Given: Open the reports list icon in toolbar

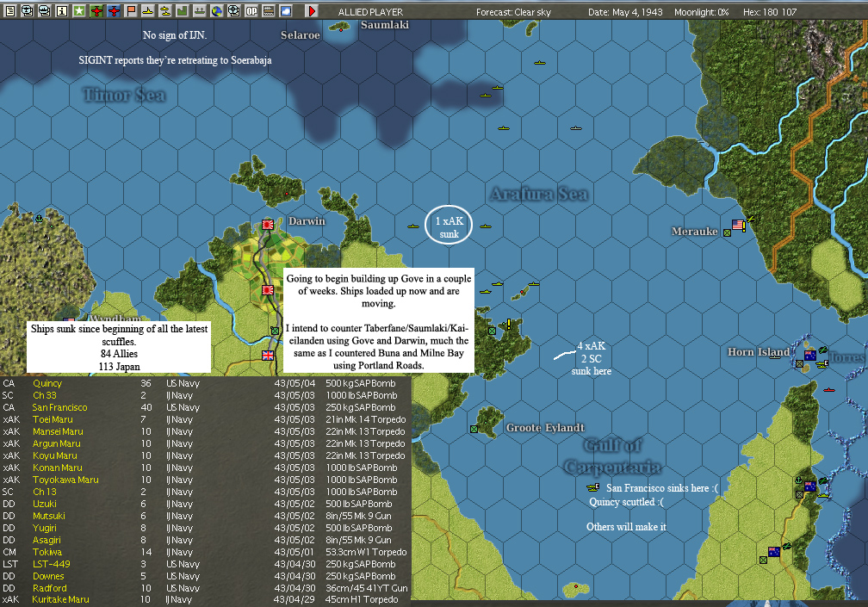Looking at the screenshot, I should [x=9, y=10].
